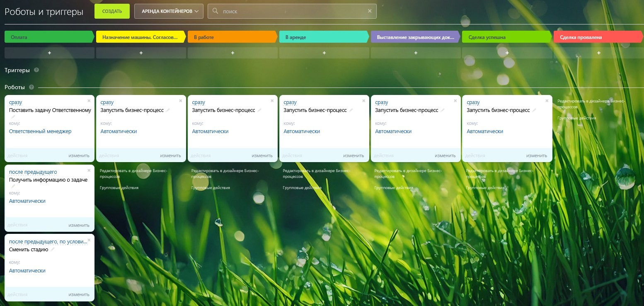Edit the Сменить стадию title with the pencil
Viewport: 644px width, 306px height.
coord(53,250)
